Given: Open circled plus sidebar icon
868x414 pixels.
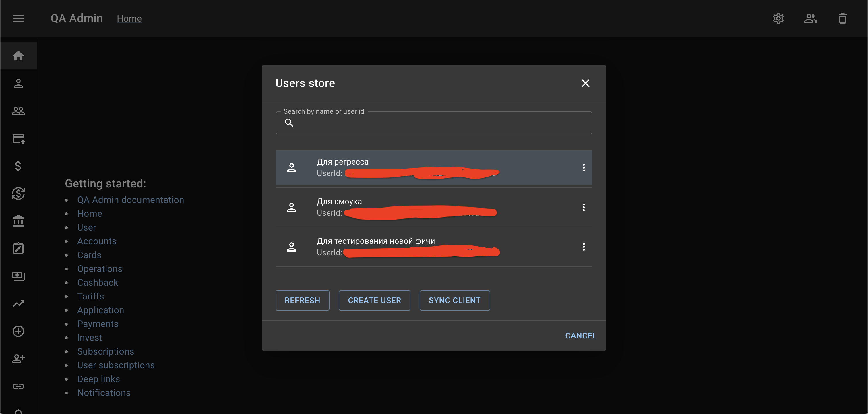Looking at the screenshot, I should tap(18, 331).
